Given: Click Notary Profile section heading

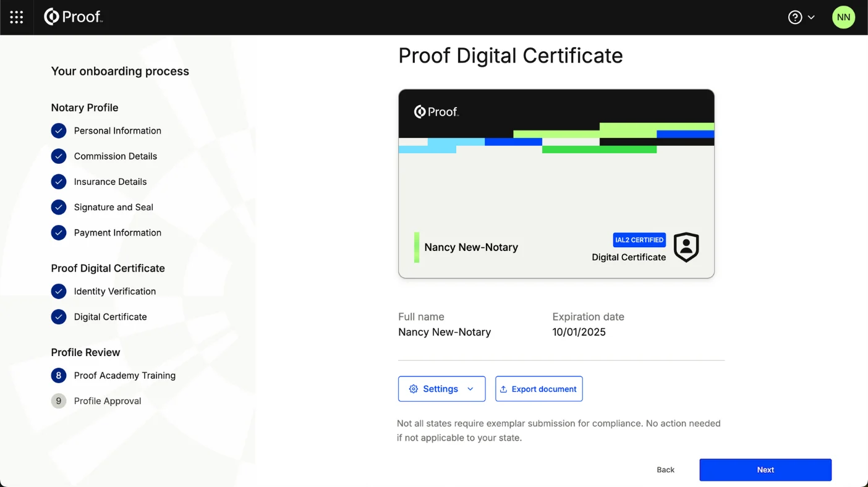Looking at the screenshot, I should point(85,108).
